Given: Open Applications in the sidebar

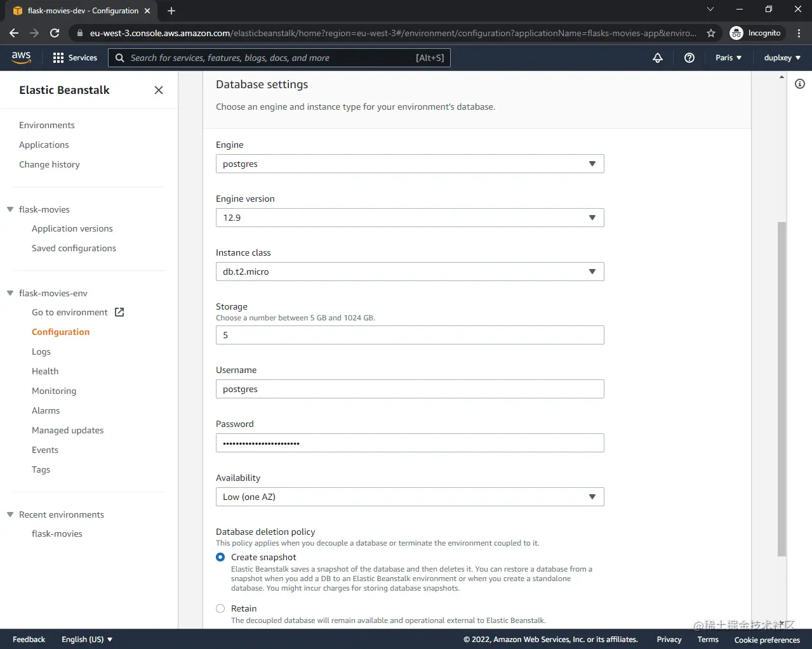Looking at the screenshot, I should point(44,145).
